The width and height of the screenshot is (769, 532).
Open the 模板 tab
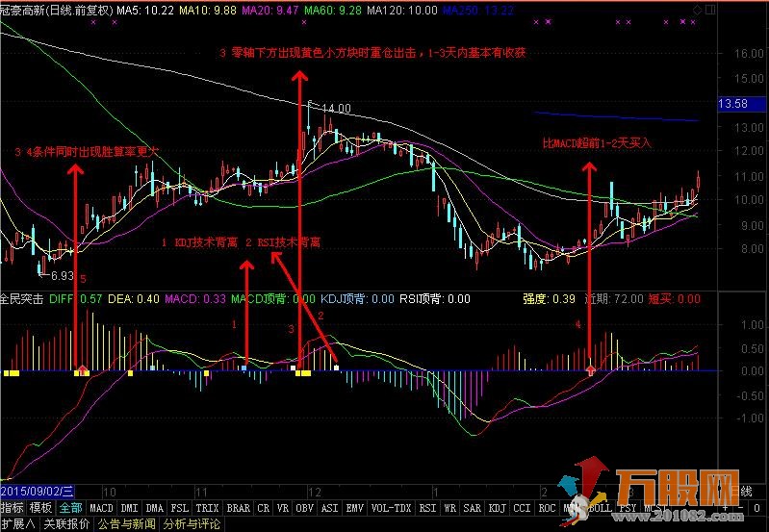pos(40,508)
